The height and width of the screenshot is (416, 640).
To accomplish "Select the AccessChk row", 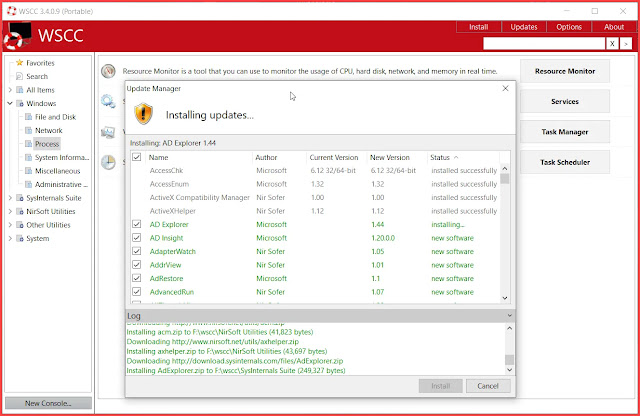I will [x=314, y=170].
